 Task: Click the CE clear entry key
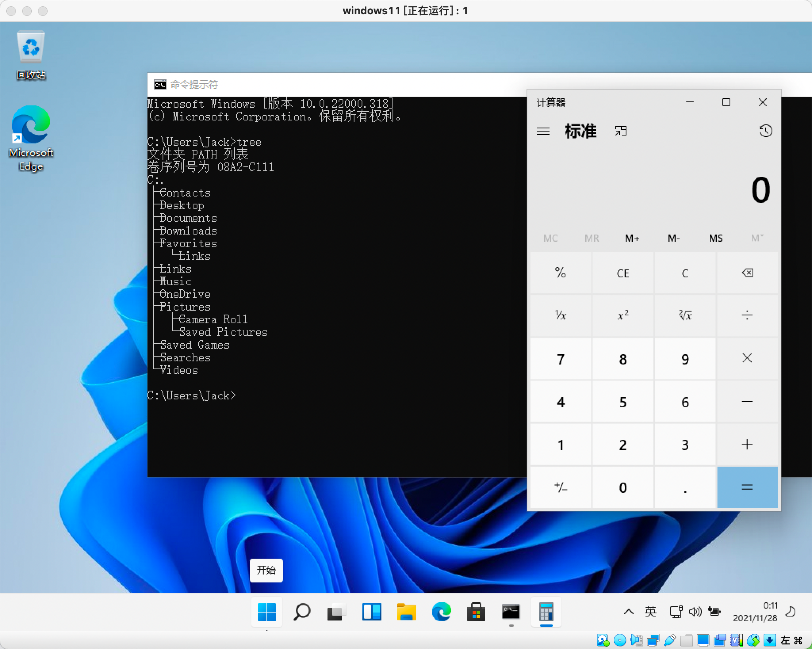point(623,273)
